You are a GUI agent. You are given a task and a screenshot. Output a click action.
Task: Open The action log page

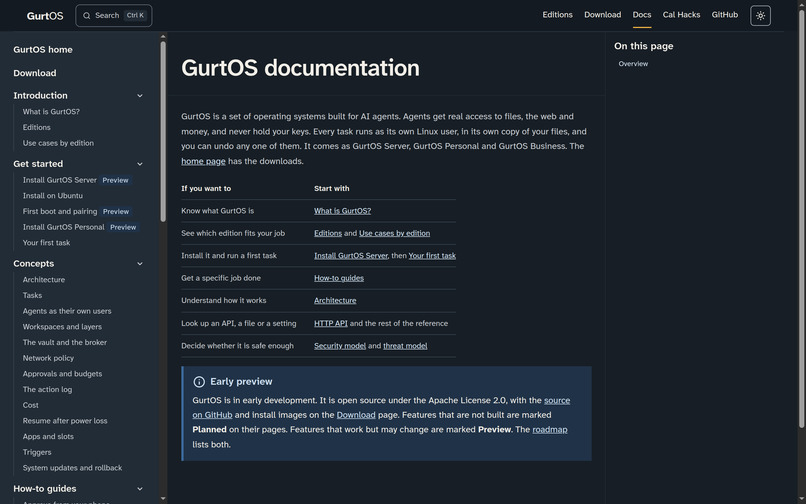[x=47, y=389]
